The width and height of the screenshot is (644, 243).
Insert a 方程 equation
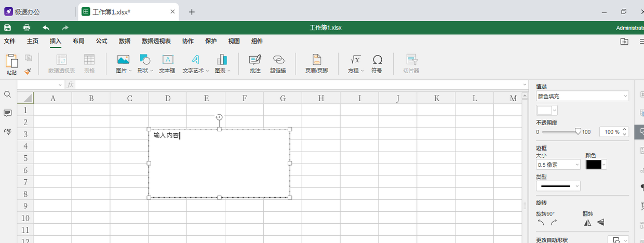tap(356, 63)
